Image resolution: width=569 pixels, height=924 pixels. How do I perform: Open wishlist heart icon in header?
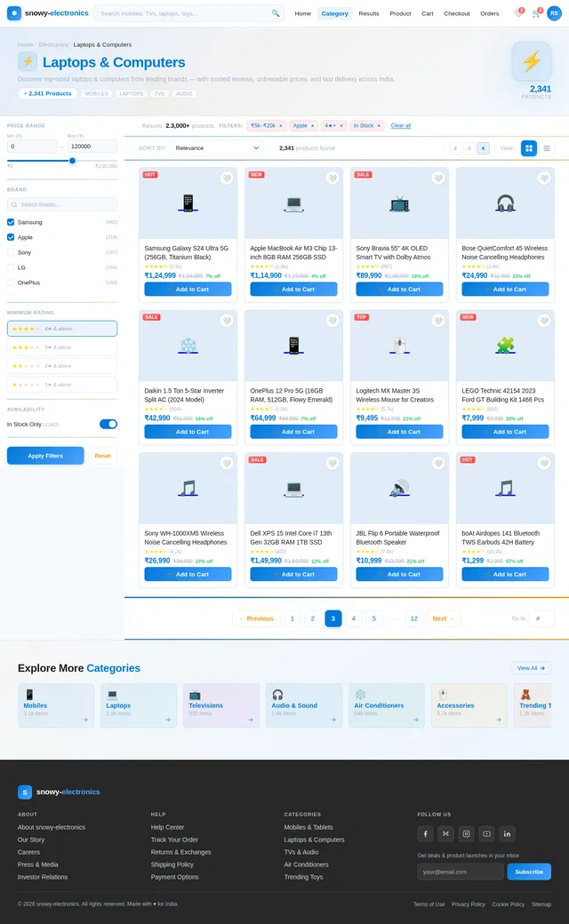coord(518,13)
